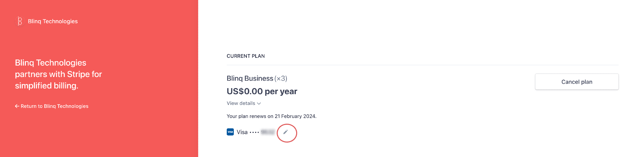Click the (×3) quantity indicator
This screenshot has width=644, height=157.
click(x=281, y=78)
